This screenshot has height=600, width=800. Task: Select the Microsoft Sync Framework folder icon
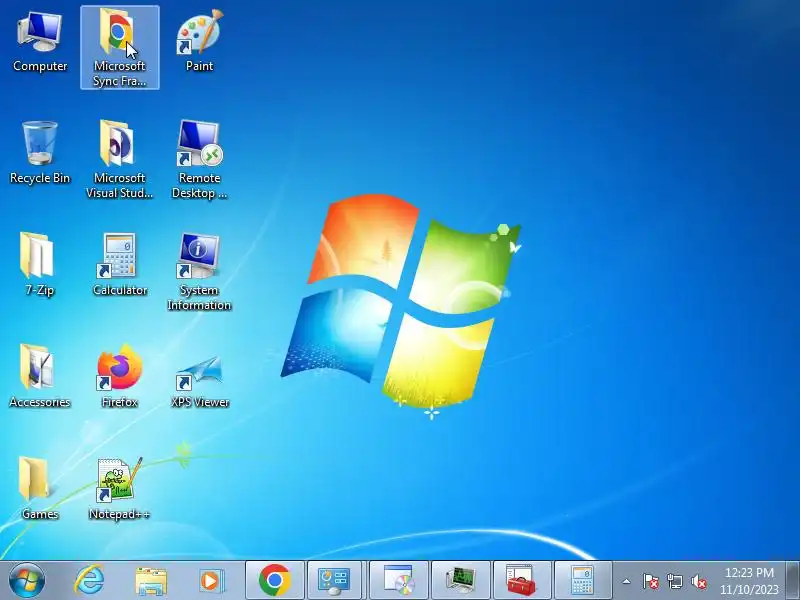tap(120, 47)
